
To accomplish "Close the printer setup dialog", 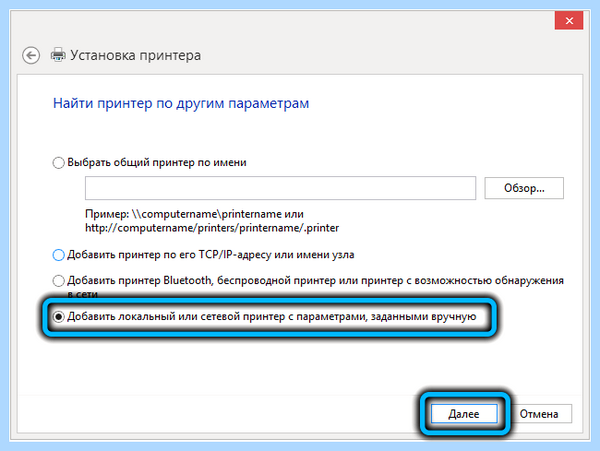I will click(569, 21).
